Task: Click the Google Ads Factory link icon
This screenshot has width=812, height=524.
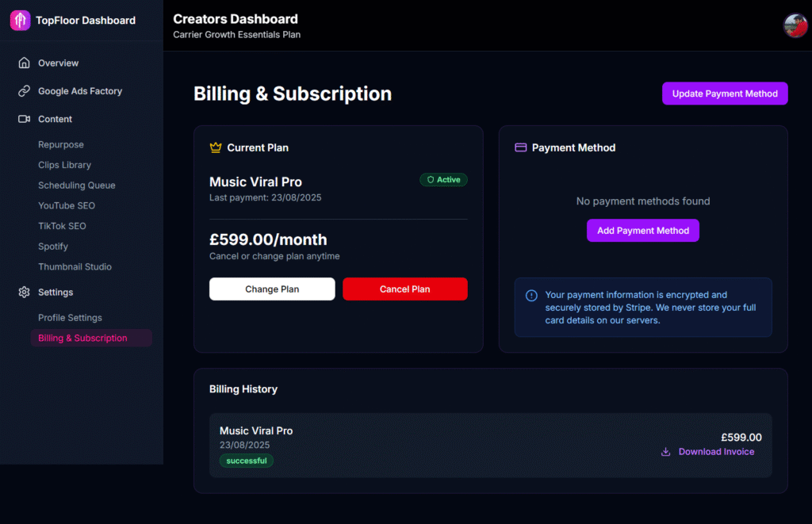Action: point(24,91)
